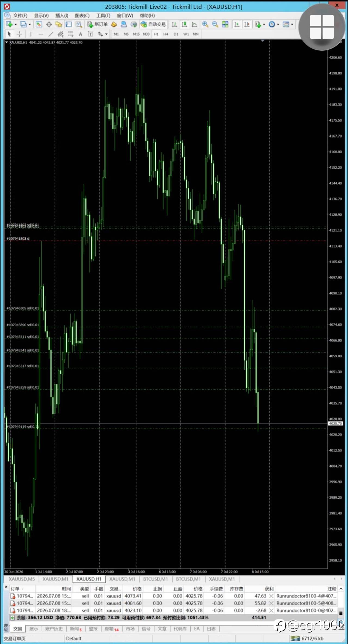This screenshot has width=348, height=644.
Task: Close the order with profit 47.63
Action: pyautogui.click(x=271, y=596)
